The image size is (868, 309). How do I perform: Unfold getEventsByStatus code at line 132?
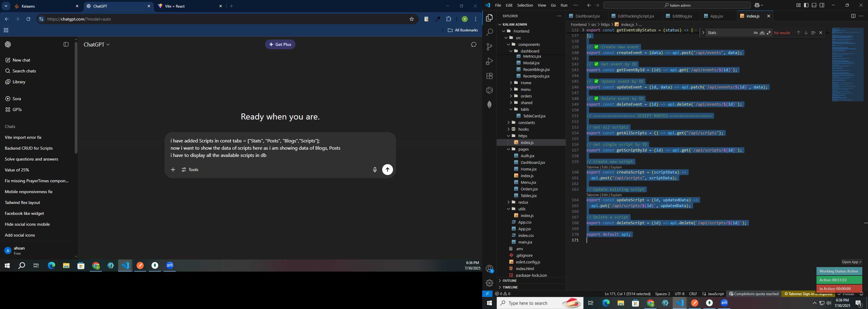583,30
